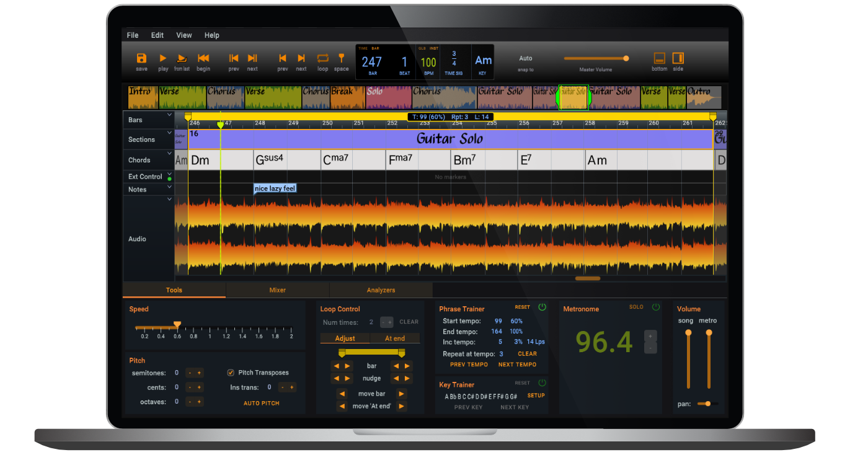Click the bottom panel layout icon

pyautogui.click(x=659, y=58)
